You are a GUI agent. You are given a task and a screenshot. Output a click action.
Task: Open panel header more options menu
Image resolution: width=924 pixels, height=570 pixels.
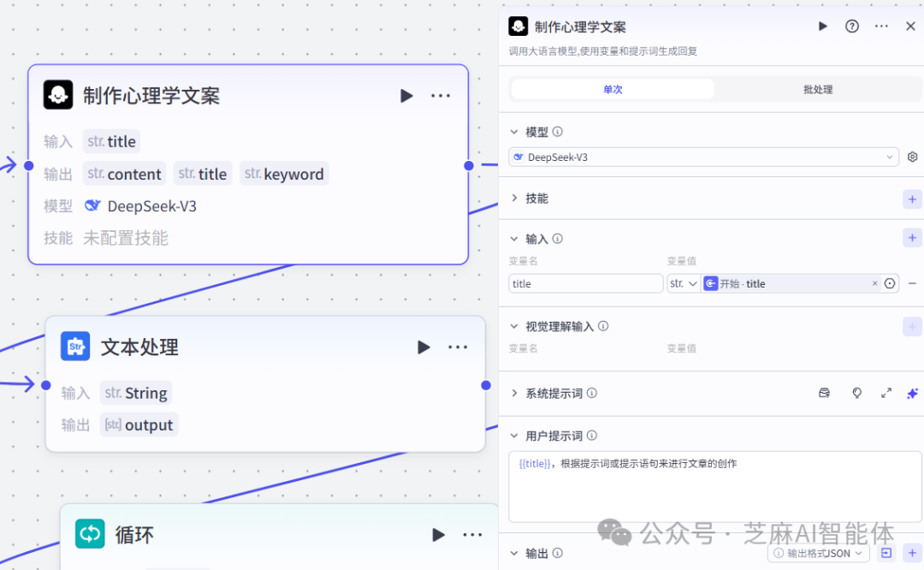(881, 26)
